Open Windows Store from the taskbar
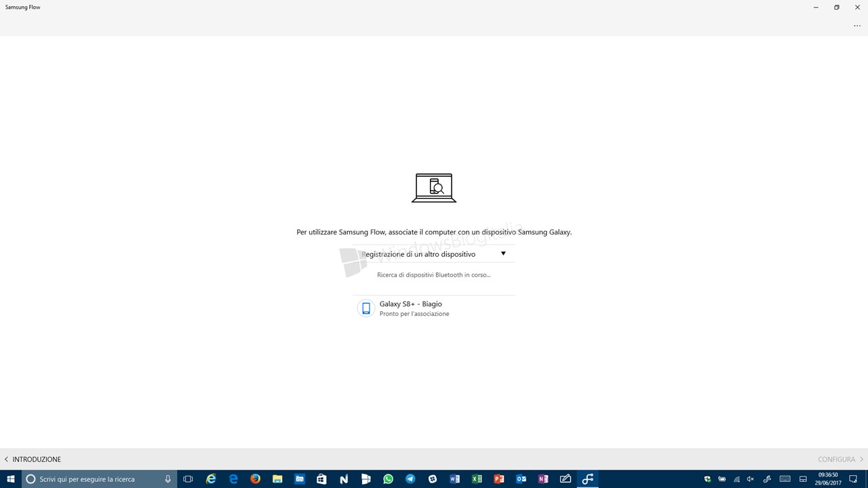Screen dimensions: 868x488 coord(321,479)
